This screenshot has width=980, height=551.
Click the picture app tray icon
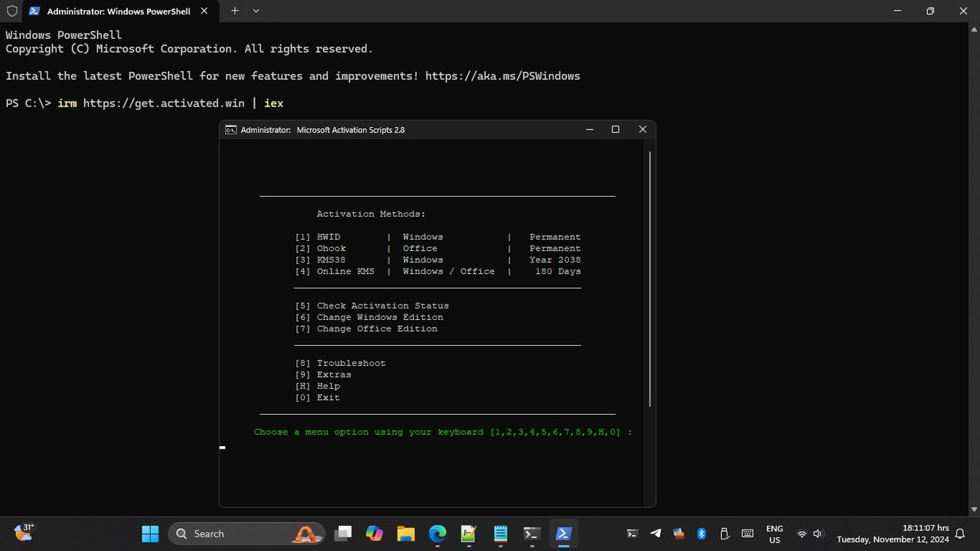pos(678,533)
